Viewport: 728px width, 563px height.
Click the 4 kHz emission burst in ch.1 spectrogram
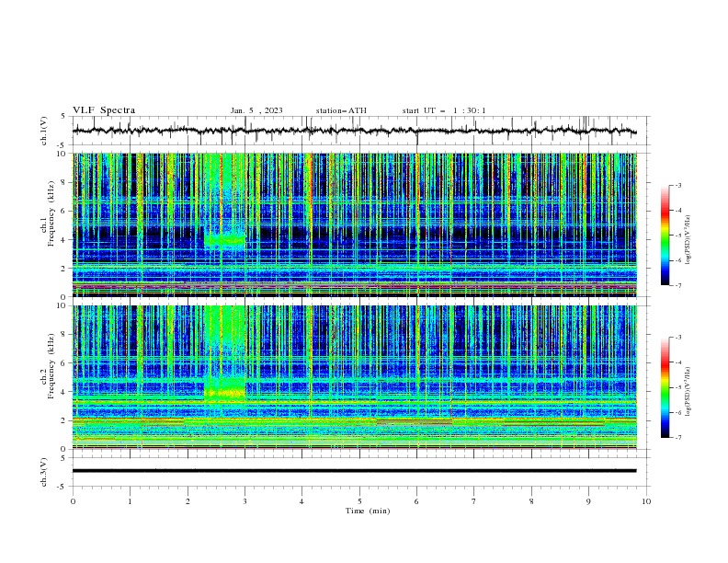click(224, 240)
